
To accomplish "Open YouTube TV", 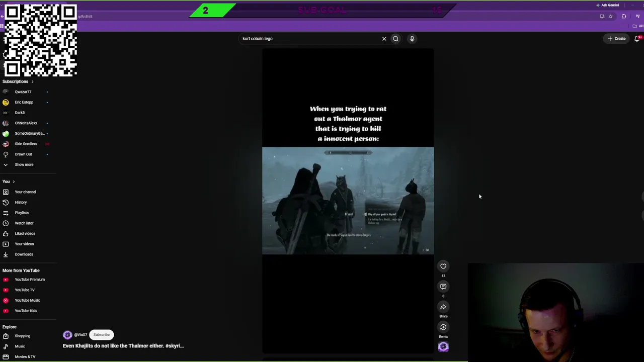I will tap(25, 290).
